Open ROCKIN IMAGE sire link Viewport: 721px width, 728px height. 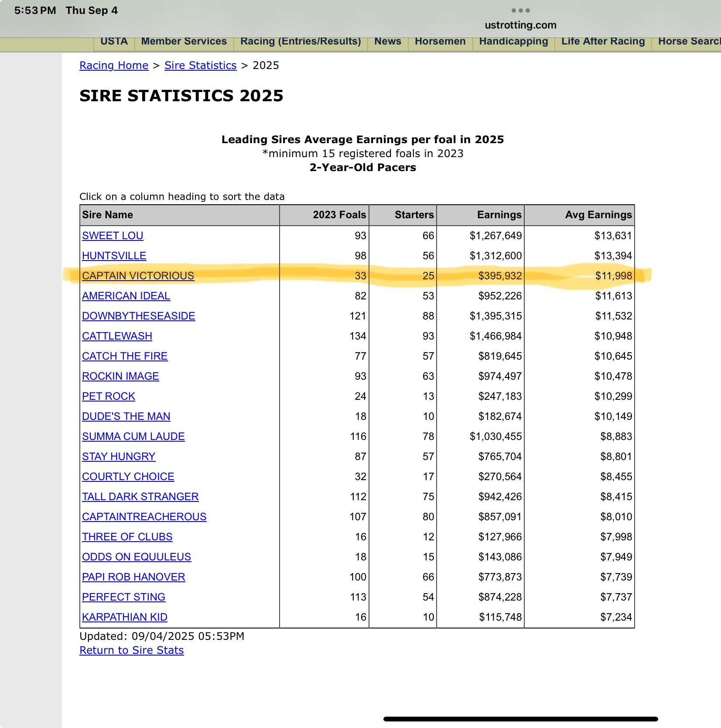tap(120, 376)
